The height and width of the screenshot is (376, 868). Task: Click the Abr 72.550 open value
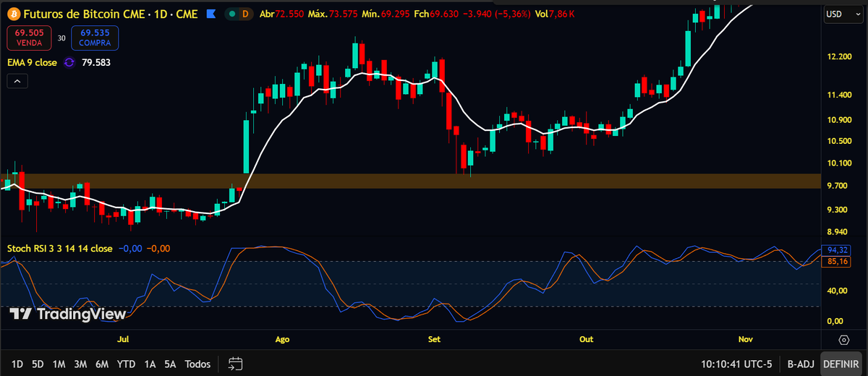tap(281, 14)
